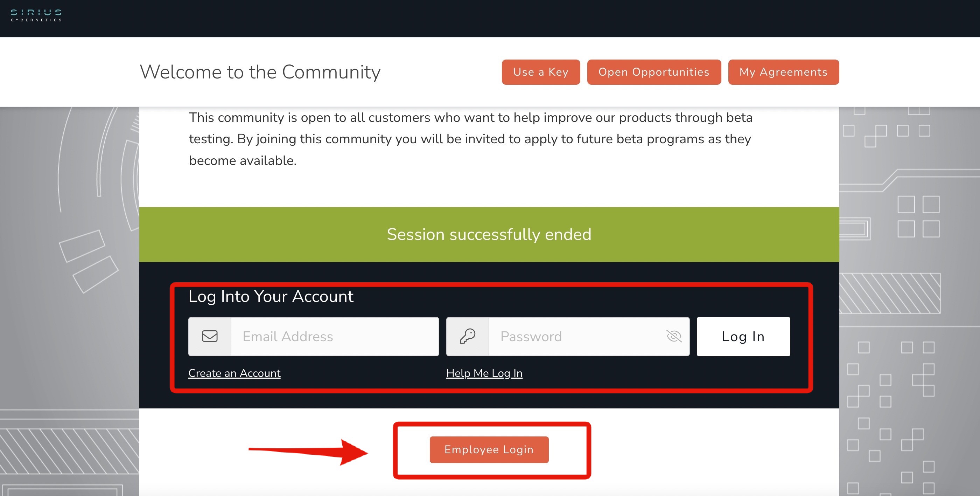
Task: Open the Open Opportunities page
Action: point(654,72)
